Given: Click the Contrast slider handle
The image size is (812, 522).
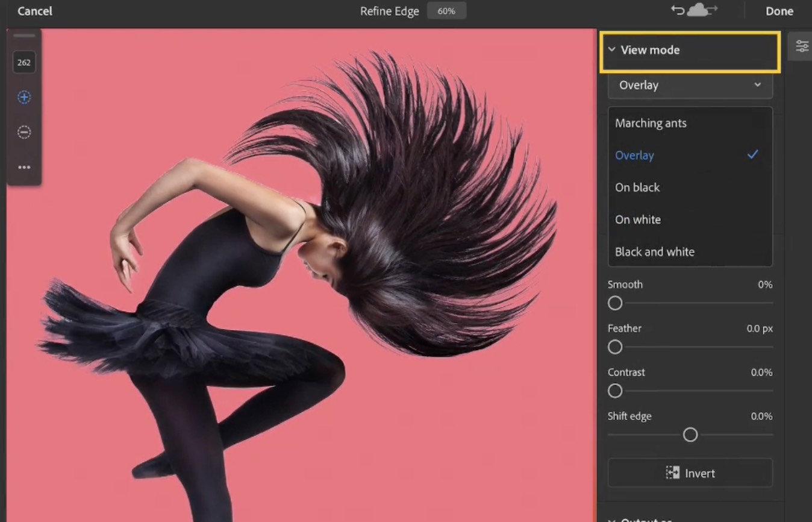Looking at the screenshot, I should pyautogui.click(x=615, y=391).
